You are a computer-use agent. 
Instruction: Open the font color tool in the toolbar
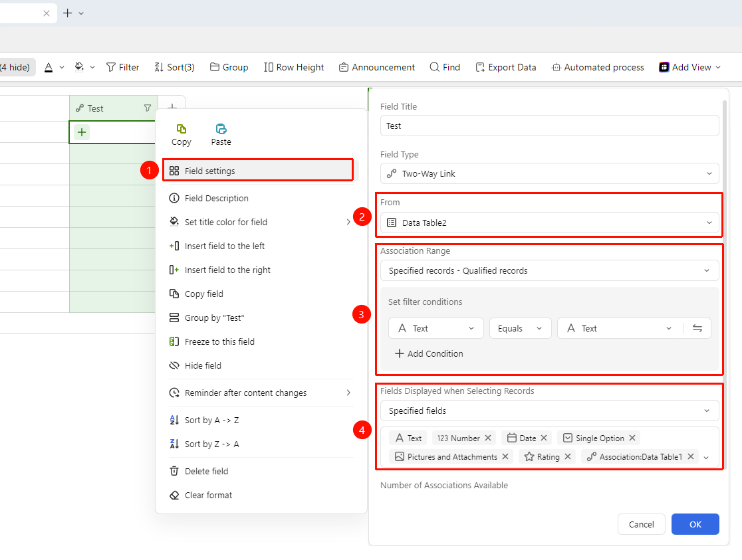(49, 67)
